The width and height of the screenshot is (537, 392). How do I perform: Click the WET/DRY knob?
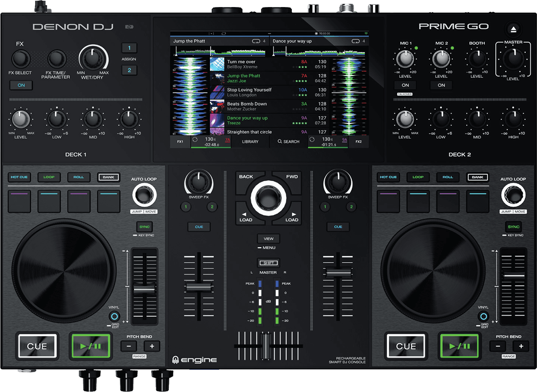(x=93, y=59)
